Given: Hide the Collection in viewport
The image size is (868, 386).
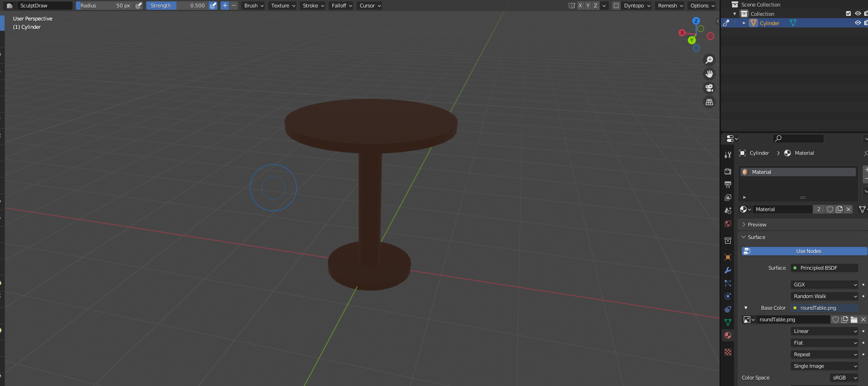Looking at the screenshot, I should 858,14.
